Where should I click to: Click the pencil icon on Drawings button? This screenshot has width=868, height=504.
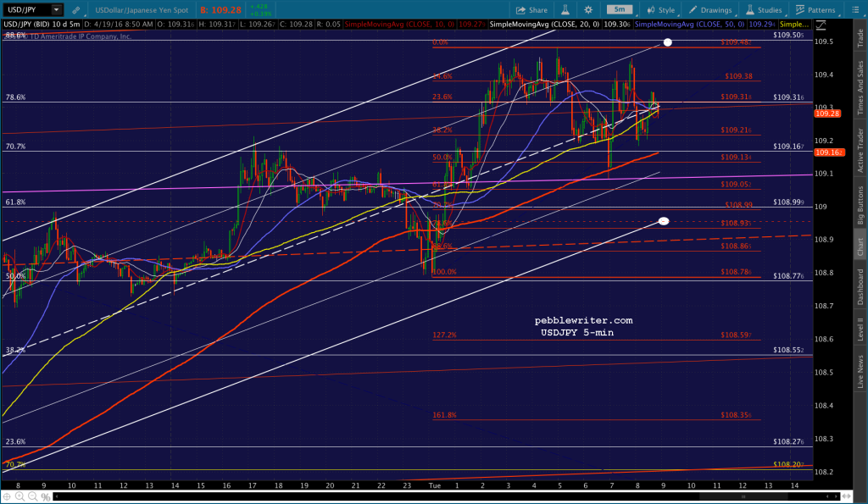click(x=693, y=10)
